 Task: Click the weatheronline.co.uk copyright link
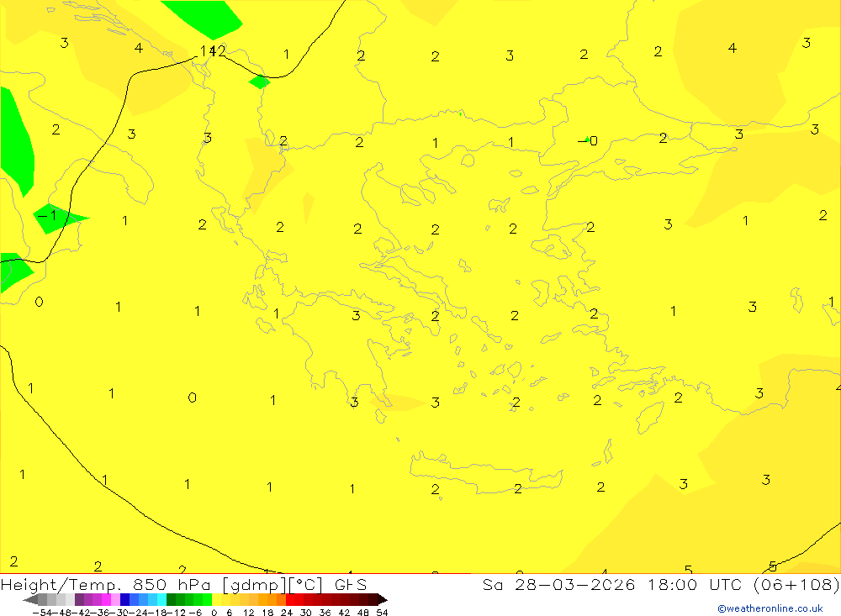tap(770, 608)
